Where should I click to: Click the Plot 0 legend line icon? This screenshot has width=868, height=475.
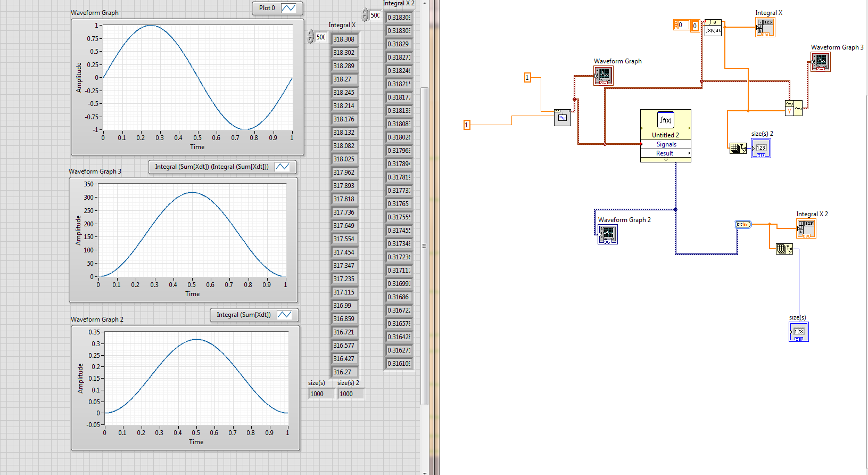[288, 8]
